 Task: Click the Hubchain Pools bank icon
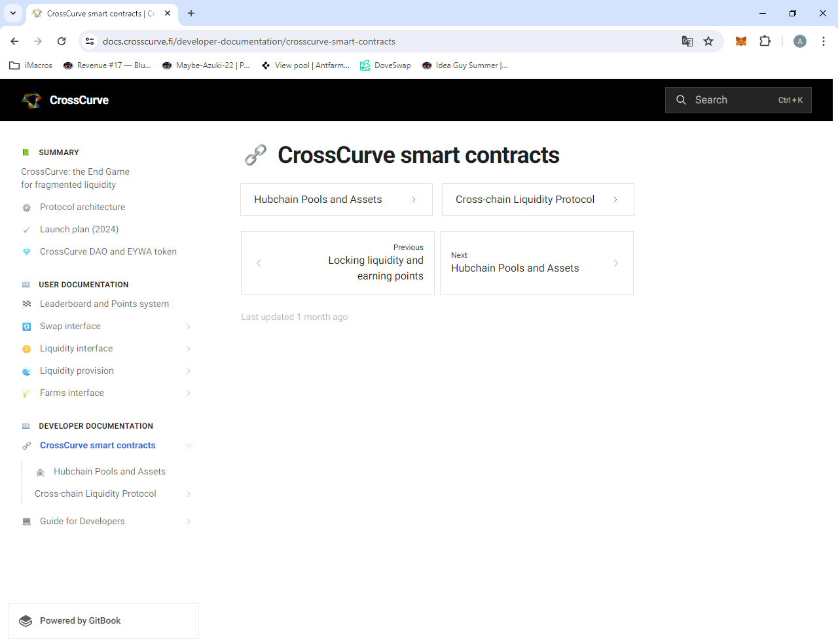[41, 472]
